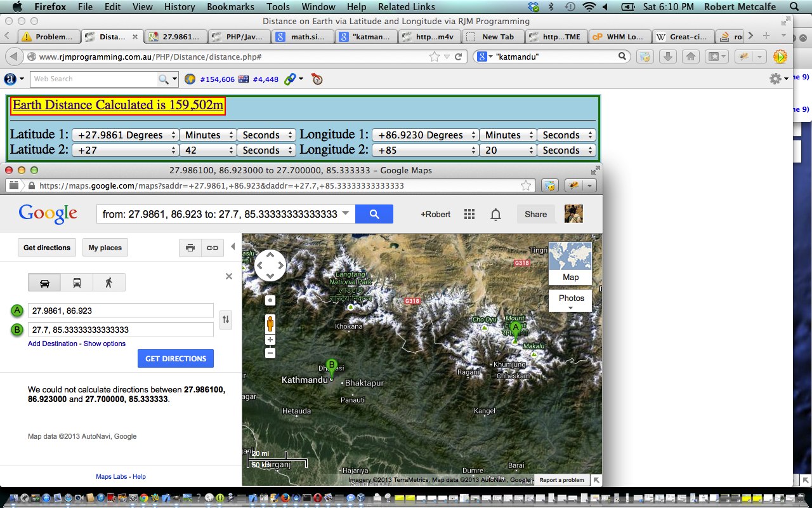Click Report a problem on map
The image size is (812, 508).
(x=561, y=480)
